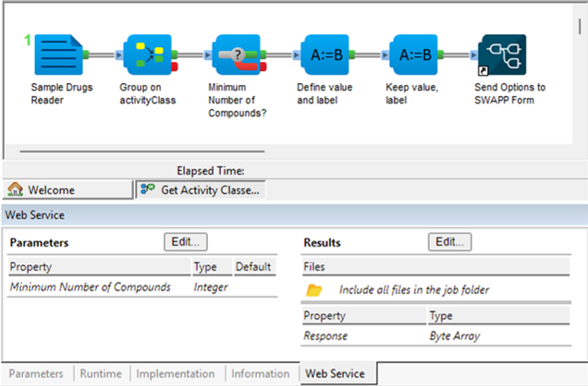Screen dimensions: 588x386
Task: Select the Minimum Number of Compounds filter component
Action: [x=237, y=54]
